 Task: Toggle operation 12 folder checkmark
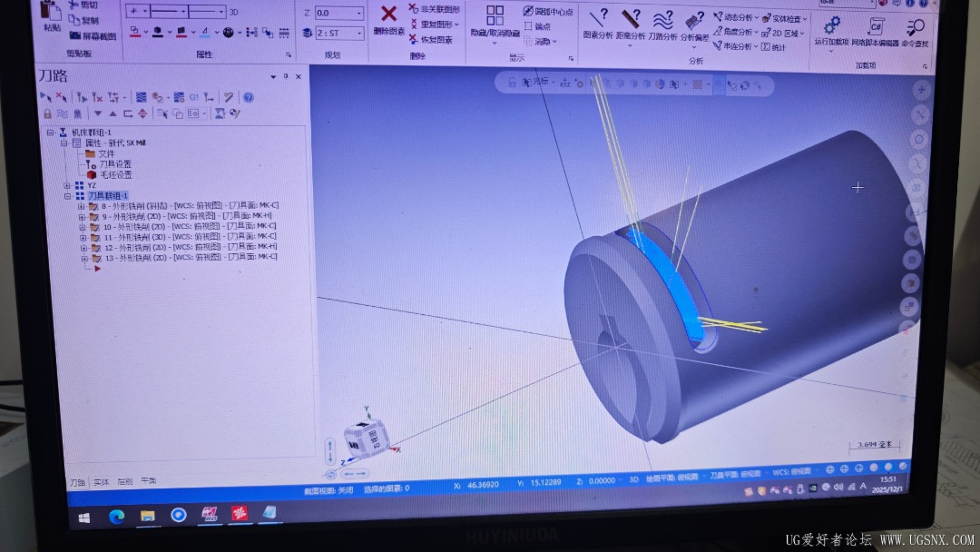96,248
